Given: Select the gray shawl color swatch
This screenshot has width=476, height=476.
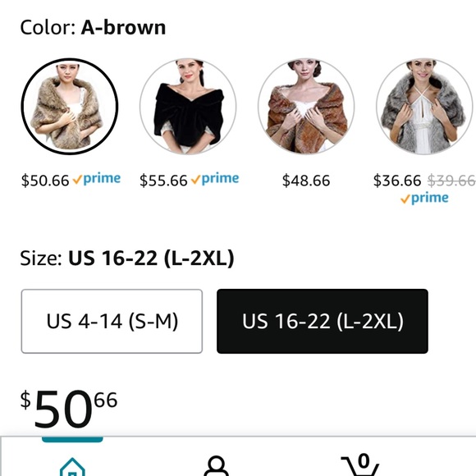Looking at the screenshot, I should click(424, 106).
